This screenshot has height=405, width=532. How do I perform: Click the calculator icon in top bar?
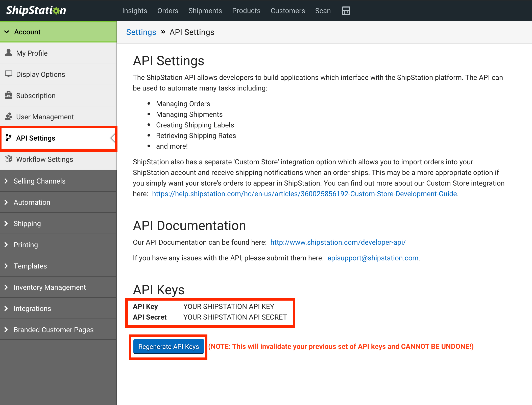point(346,11)
